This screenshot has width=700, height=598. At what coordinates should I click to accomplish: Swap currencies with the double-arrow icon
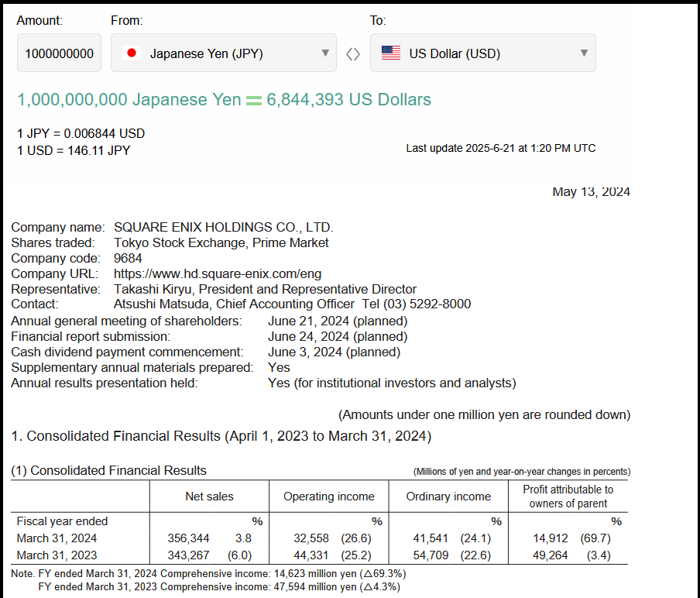click(353, 54)
